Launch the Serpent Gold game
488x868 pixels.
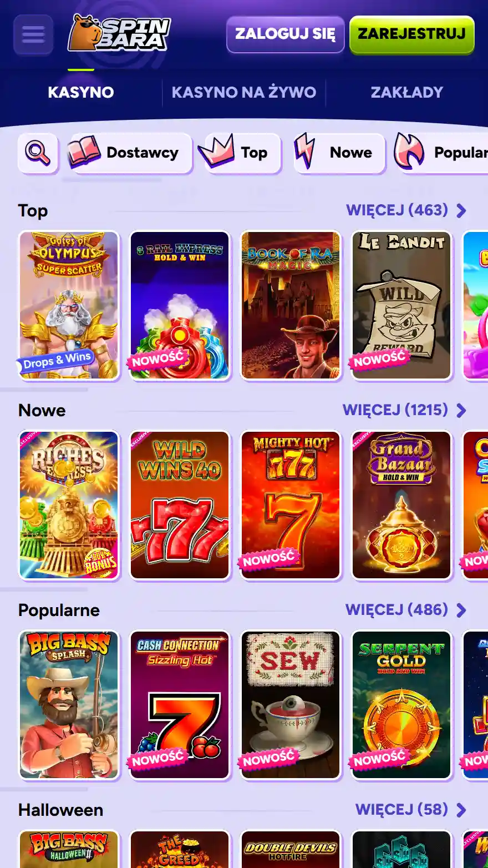coord(401,705)
